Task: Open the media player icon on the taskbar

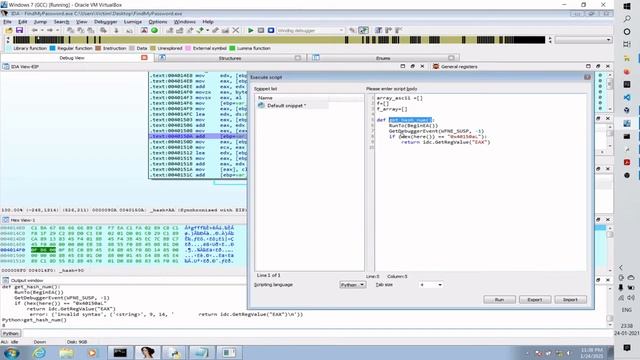Action: [x=92, y=353]
